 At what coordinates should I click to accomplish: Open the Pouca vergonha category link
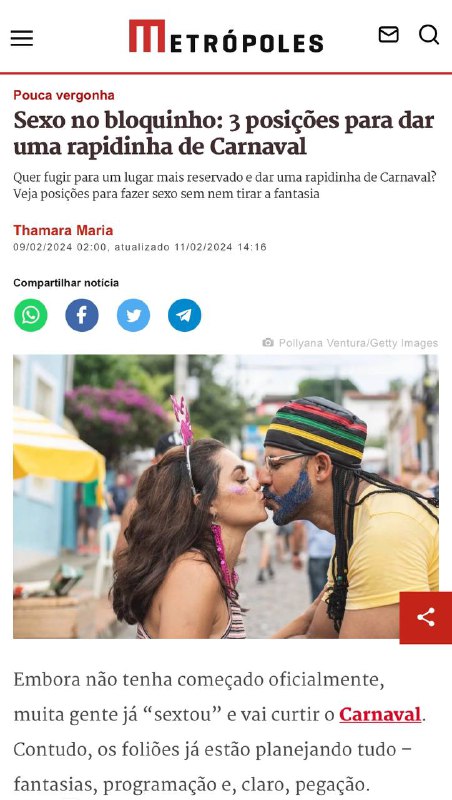tap(64, 95)
